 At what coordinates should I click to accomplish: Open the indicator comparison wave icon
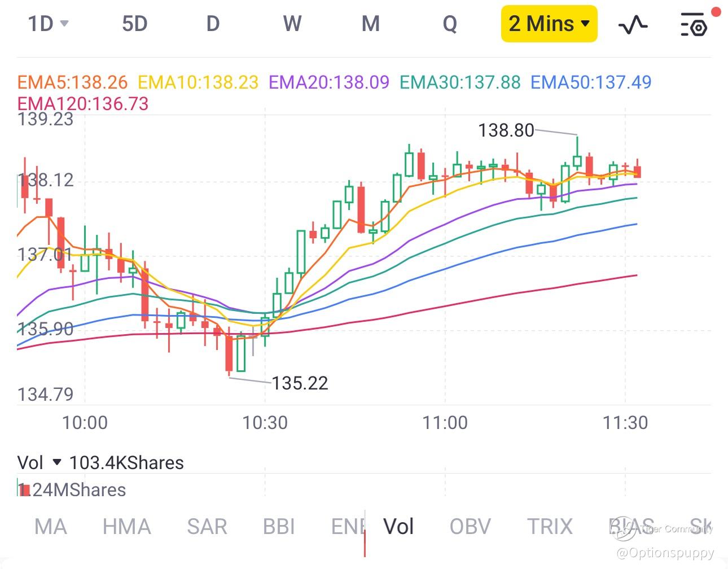[x=633, y=24]
